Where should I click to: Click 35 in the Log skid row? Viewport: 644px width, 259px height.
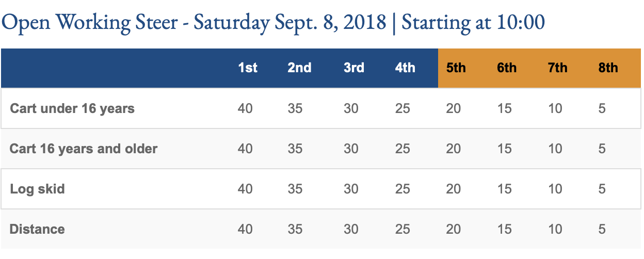tap(295, 189)
